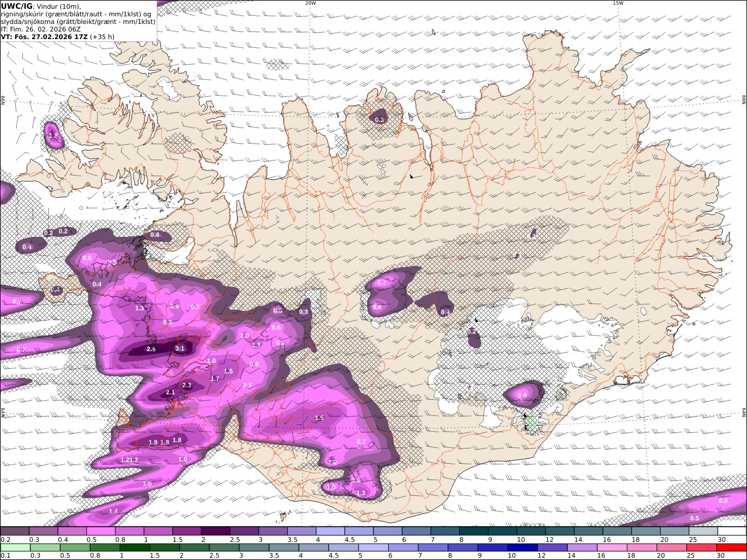The width and height of the screenshot is (747, 560).
Task: Click the 3.1 precipitation value on the map
Action: coord(180,349)
